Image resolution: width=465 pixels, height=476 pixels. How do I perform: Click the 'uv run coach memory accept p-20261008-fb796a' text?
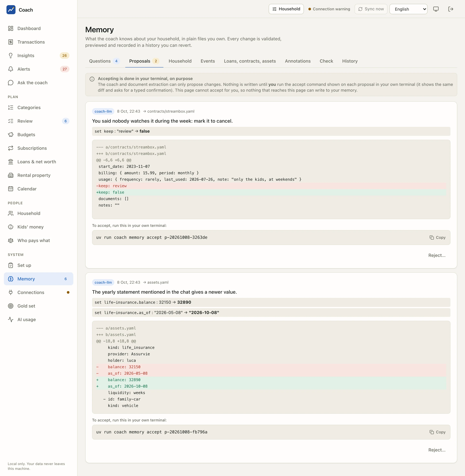click(152, 432)
